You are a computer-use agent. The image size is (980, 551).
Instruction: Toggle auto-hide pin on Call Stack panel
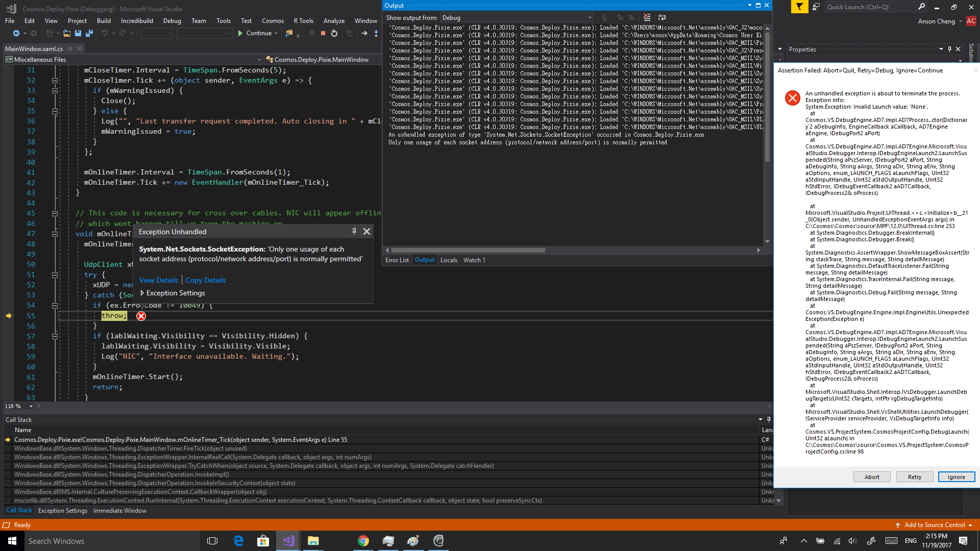769,419
